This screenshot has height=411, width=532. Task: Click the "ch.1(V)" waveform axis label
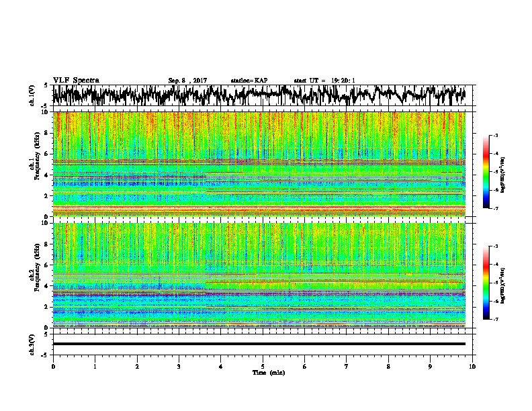[32, 95]
